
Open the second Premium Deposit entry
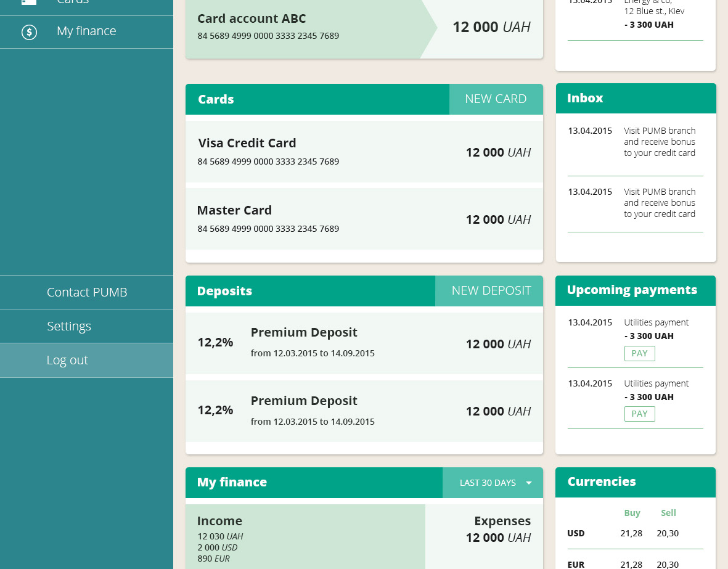[x=364, y=411]
